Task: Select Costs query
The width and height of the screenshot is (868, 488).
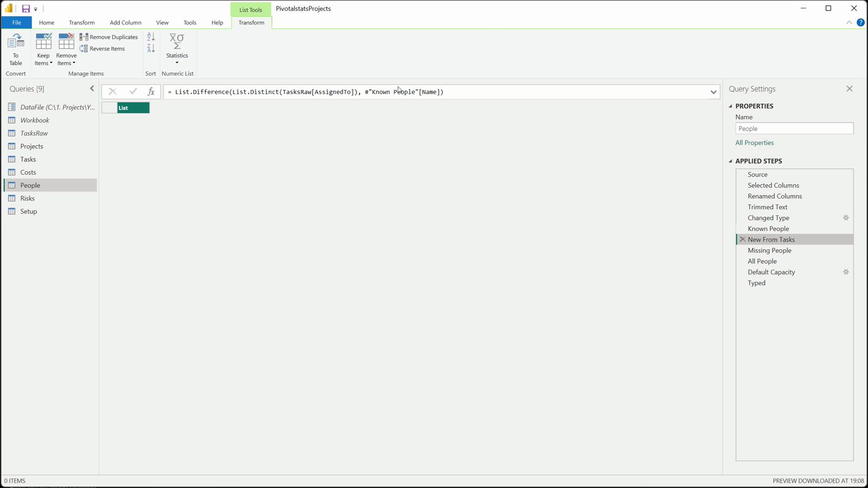Action: 51,172
